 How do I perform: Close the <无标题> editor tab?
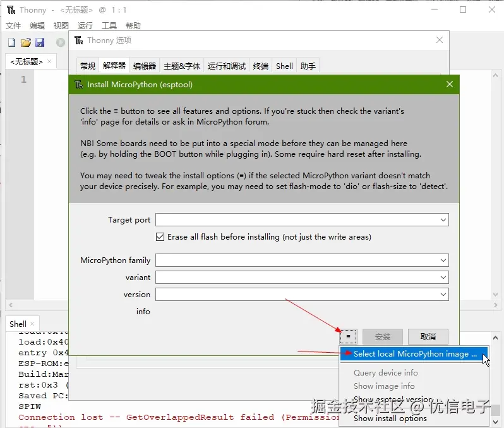point(49,61)
